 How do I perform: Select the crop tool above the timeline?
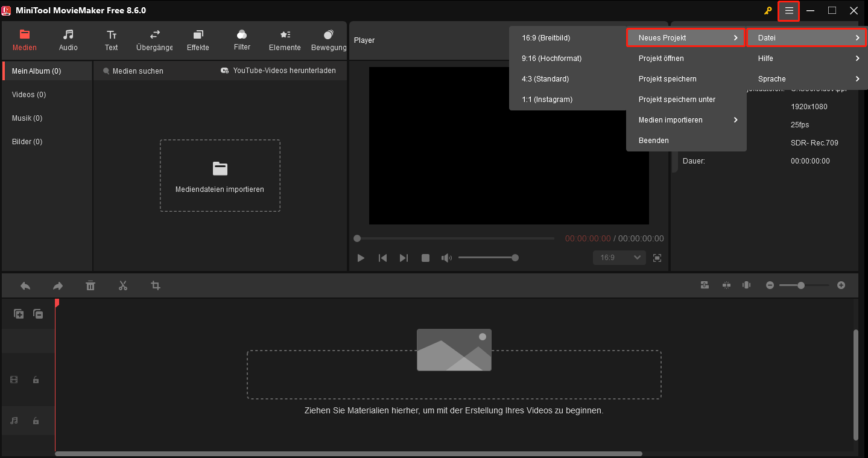pos(156,285)
